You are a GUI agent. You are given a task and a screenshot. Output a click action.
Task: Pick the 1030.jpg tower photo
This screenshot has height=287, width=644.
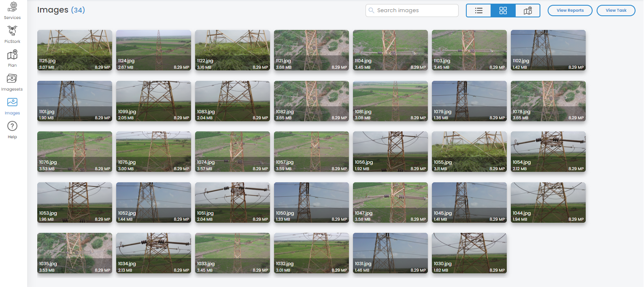coord(469,253)
